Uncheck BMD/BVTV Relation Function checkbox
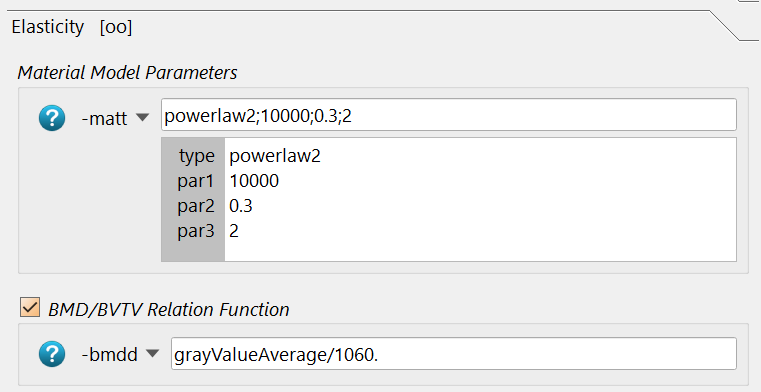 30,307
